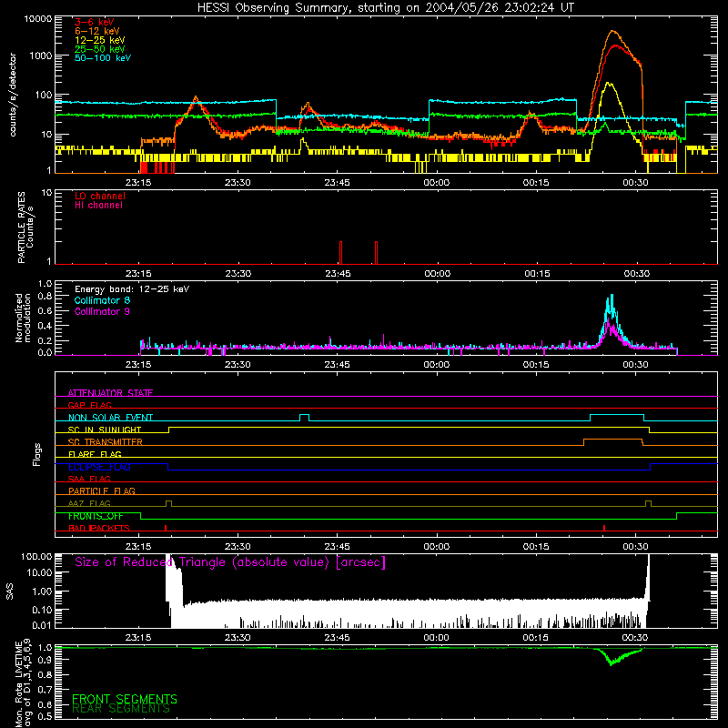The height and width of the screenshot is (728, 728).
Task: Click the 0.9 tick value on the livetime axis
Action: (45, 660)
